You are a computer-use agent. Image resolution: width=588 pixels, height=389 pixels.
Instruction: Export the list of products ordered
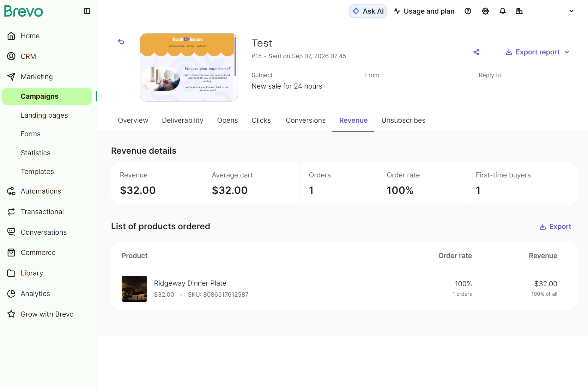pos(555,227)
